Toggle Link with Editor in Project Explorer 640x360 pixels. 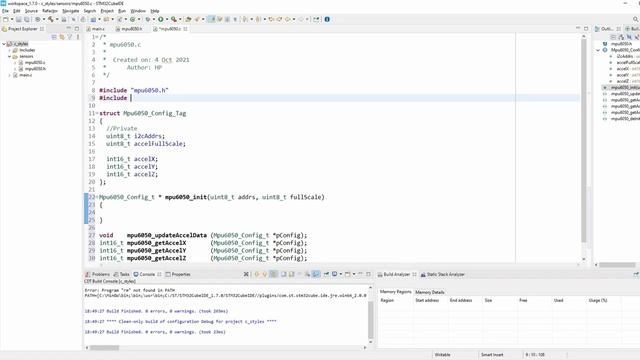click(x=62, y=37)
